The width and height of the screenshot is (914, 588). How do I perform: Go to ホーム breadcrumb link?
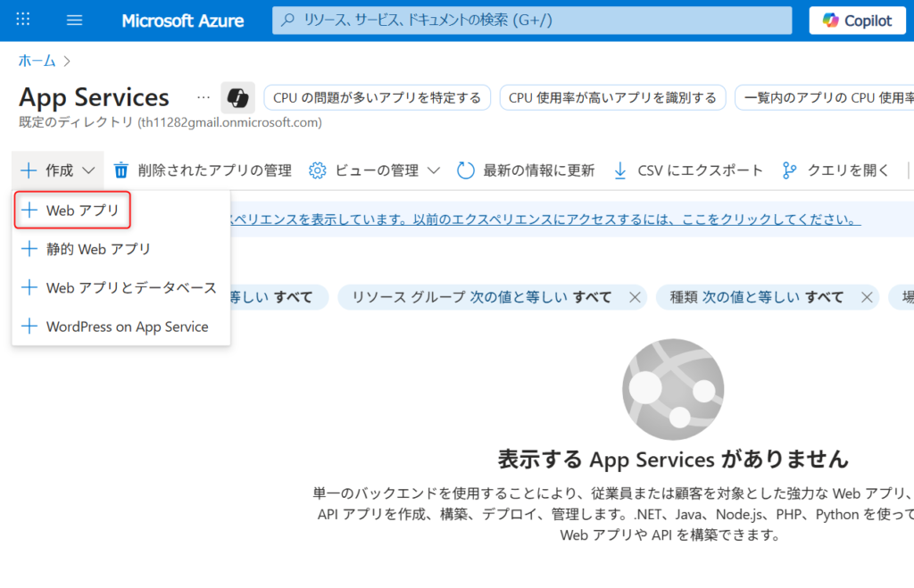coord(37,61)
